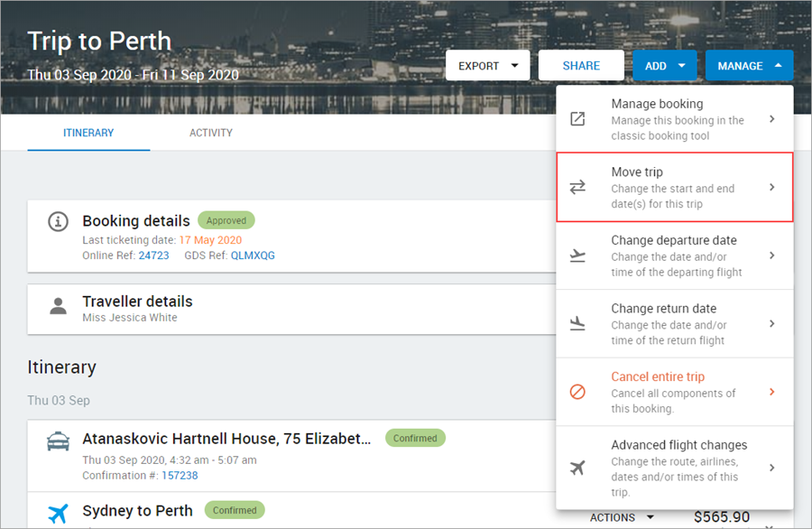
Task: Open the ADD dropdown button
Action: [x=665, y=66]
